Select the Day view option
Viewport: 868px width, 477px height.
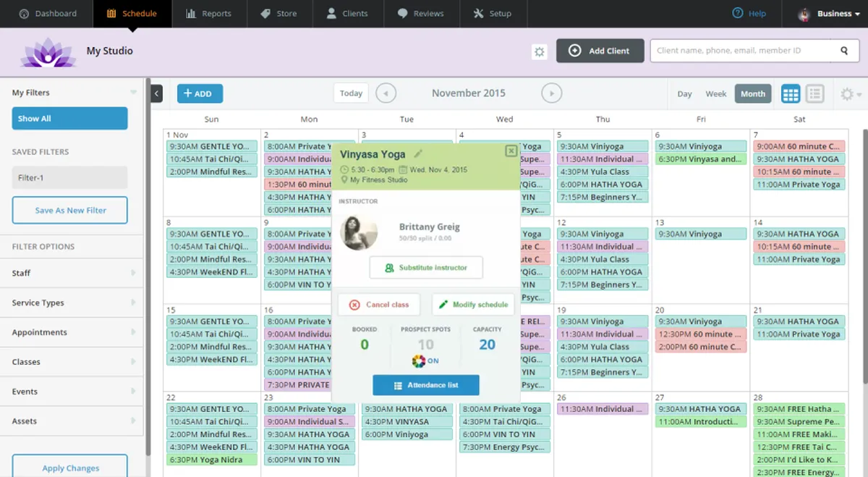[684, 94]
